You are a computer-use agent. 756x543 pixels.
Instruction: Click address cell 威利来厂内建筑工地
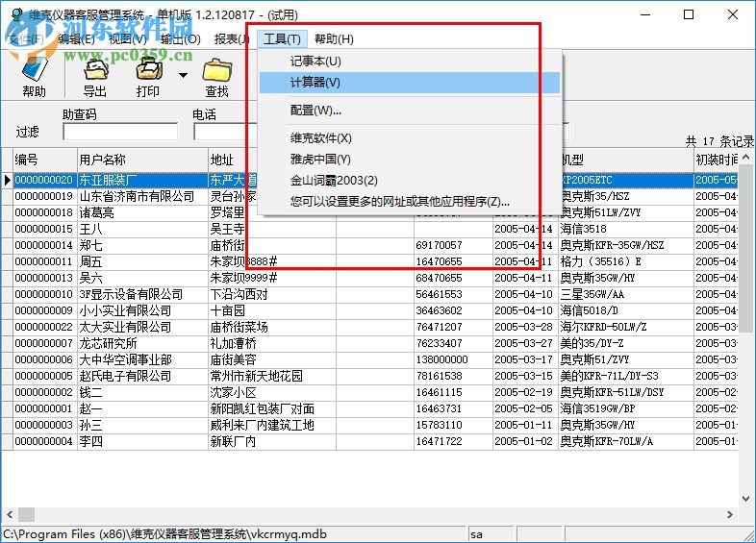272,426
